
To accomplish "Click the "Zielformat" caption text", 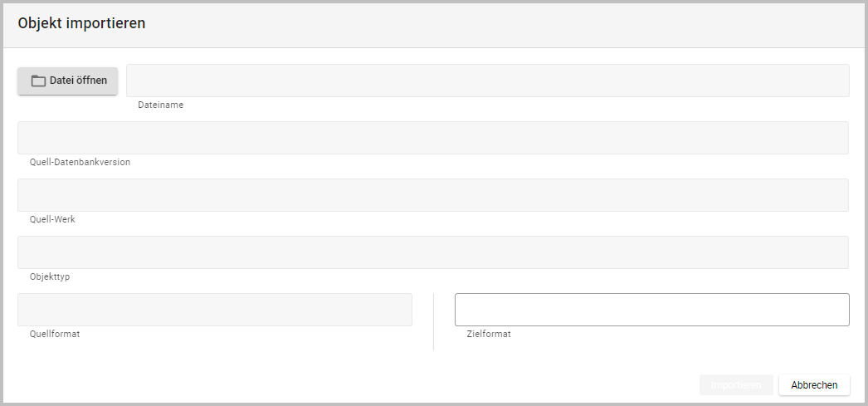I will click(489, 335).
